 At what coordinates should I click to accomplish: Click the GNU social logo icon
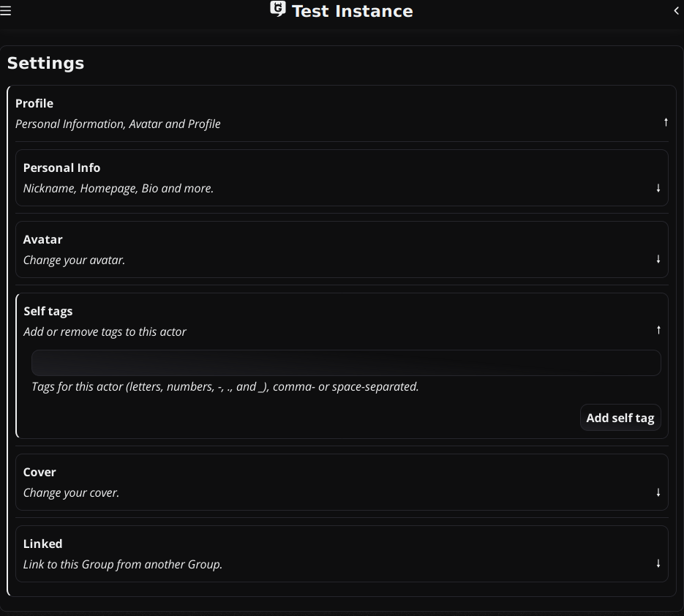pyautogui.click(x=278, y=9)
